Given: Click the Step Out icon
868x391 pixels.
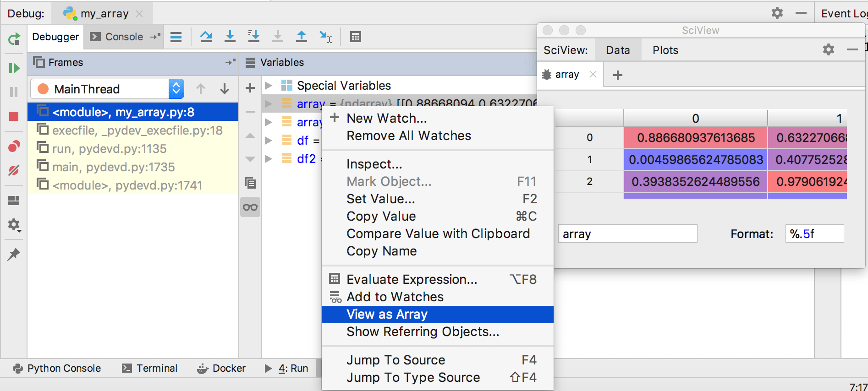Looking at the screenshot, I should 302,37.
